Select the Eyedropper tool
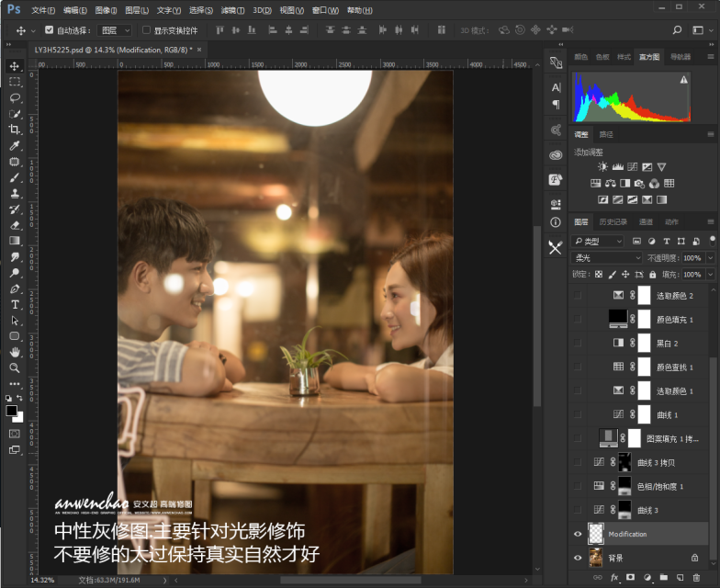The height and width of the screenshot is (588, 720). pos(15,145)
